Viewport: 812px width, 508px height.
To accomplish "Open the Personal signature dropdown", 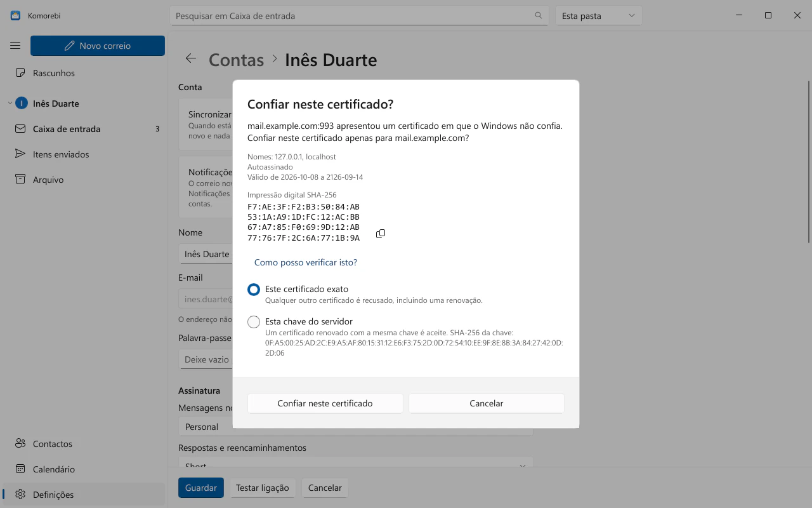I will coord(355,427).
